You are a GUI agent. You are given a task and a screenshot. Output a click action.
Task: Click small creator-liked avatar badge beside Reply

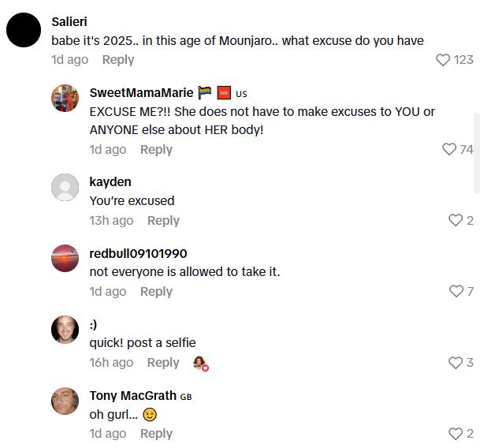pyautogui.click(x=200, y=363)
